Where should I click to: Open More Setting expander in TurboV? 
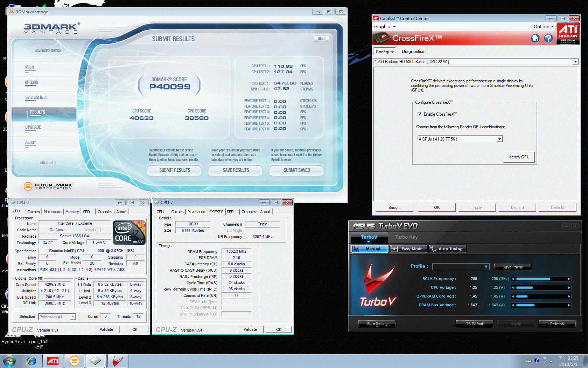tap(377, 324)
